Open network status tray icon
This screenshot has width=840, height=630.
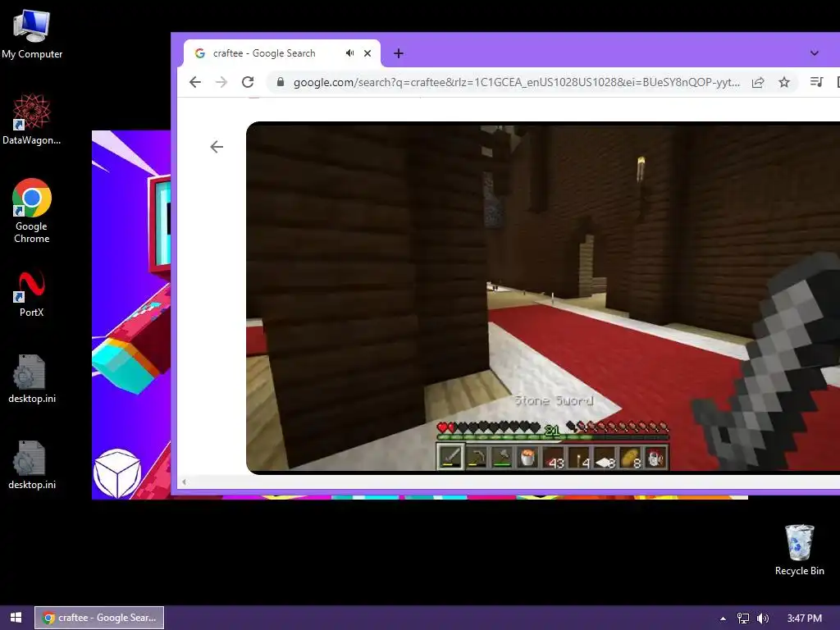[x=743, y=619]
